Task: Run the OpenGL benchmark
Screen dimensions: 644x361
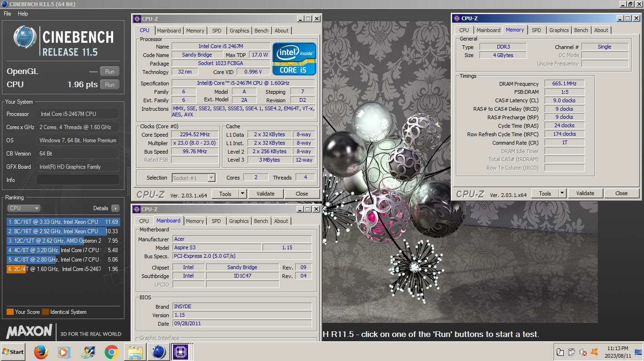Action: point(109,72)
